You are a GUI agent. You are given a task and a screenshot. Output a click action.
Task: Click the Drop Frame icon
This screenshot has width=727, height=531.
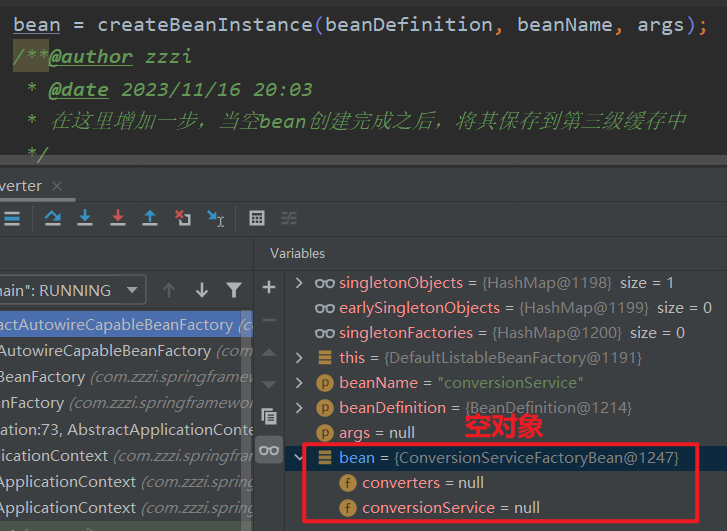click(x=182, y=218)
